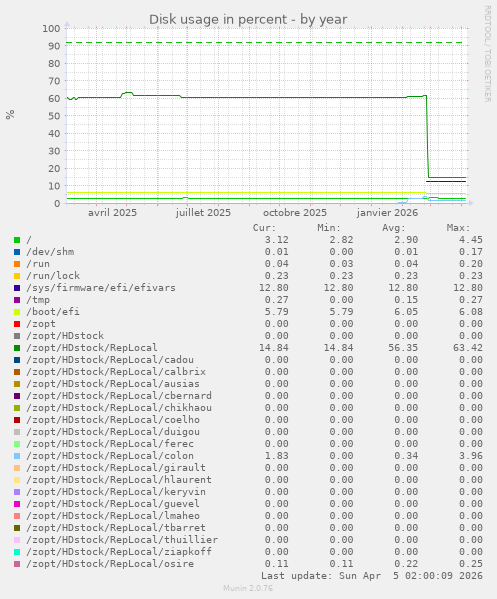Click the Min: column header
Image resolution: width=497 pixels, height=599 pixels.
pyautogui.click(x=329, y=228)
